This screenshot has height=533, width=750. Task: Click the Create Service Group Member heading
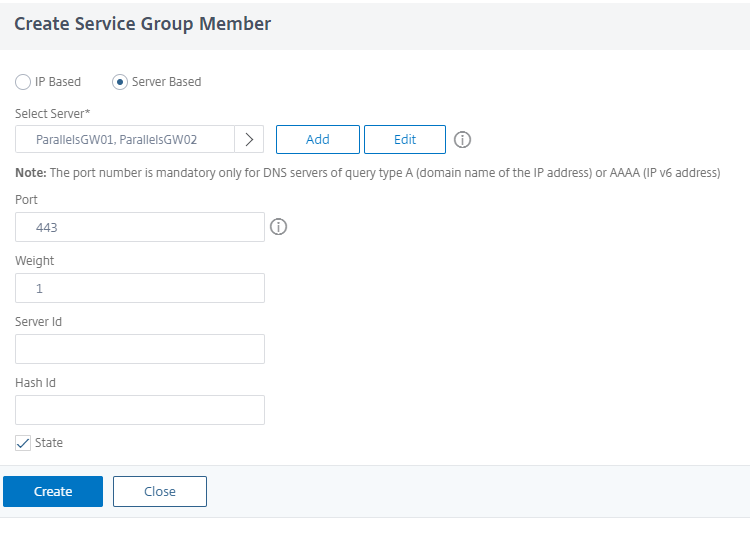[x=142, y=24]
